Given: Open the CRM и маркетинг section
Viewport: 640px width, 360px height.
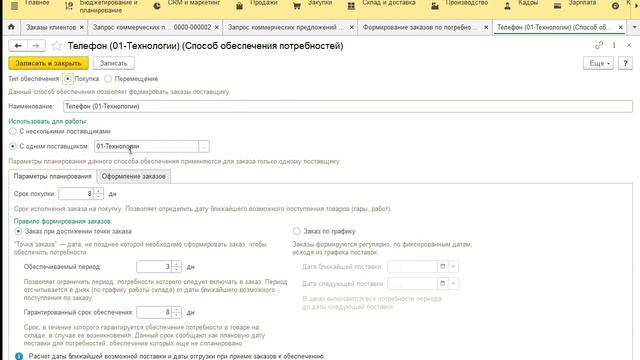Looking at the screenshot, I should (x=187, y=4).
